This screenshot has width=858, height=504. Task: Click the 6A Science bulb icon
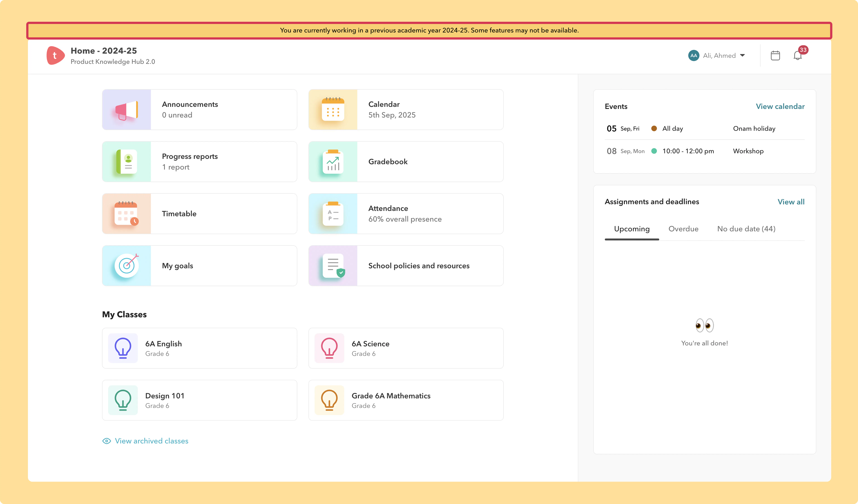pyautogui.click(x=329, y=348)
